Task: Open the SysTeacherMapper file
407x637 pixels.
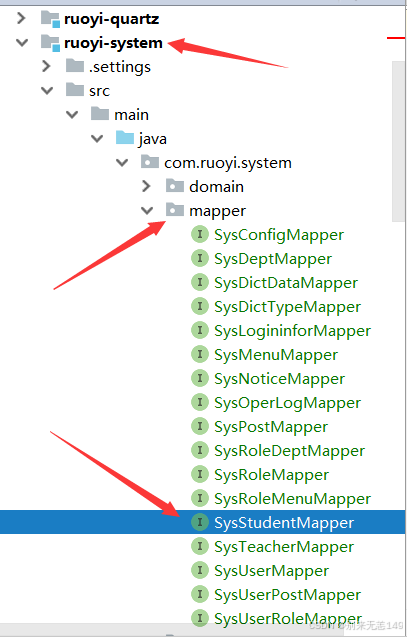Action: [284, 546]
